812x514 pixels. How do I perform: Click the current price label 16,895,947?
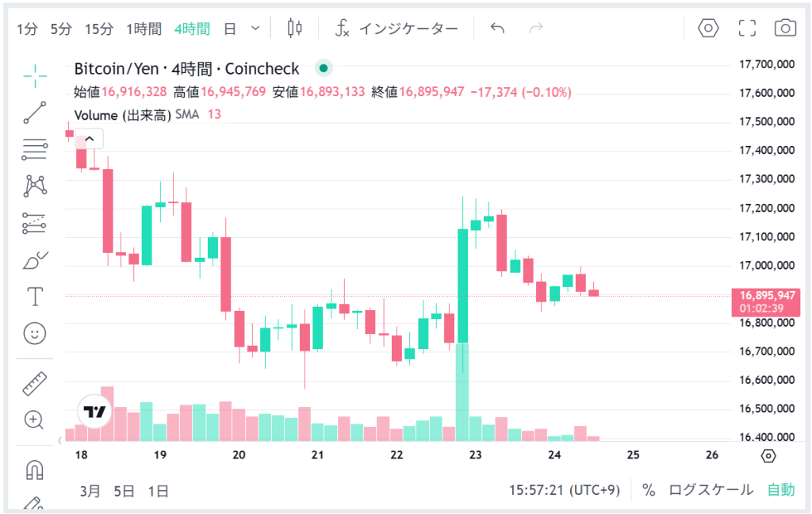(766, 295)
